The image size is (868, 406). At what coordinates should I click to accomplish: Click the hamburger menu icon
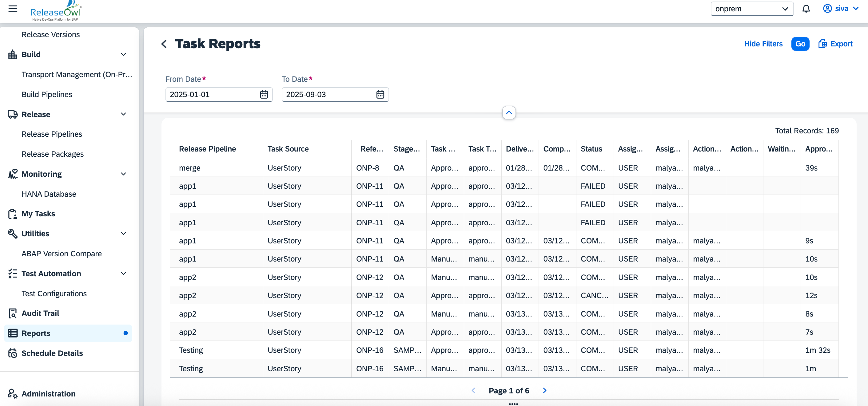tap(13, 9)
